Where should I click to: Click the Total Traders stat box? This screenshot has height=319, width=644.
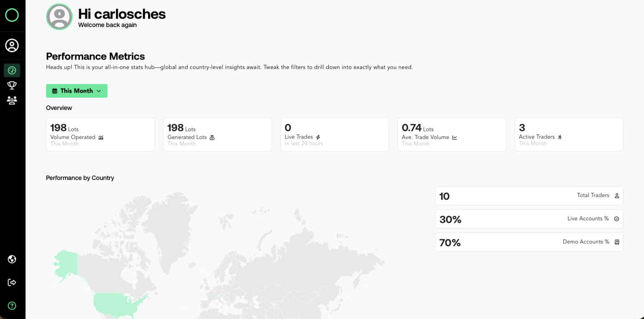(x=529, y=196)
